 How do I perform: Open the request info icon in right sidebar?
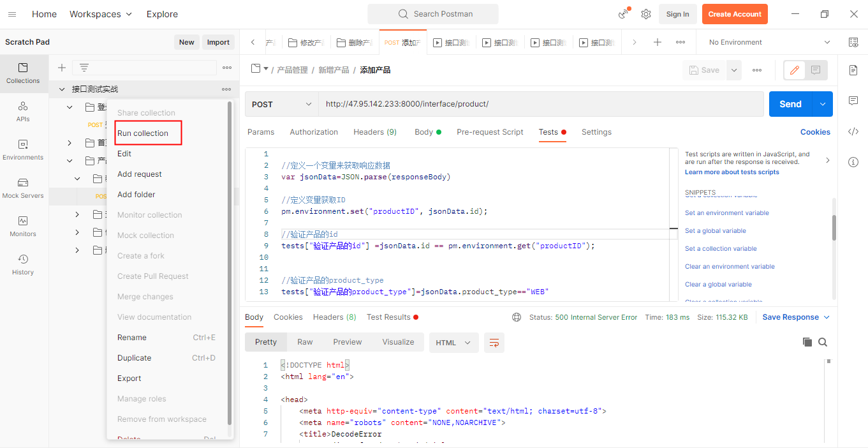click(x=853, y=162)
